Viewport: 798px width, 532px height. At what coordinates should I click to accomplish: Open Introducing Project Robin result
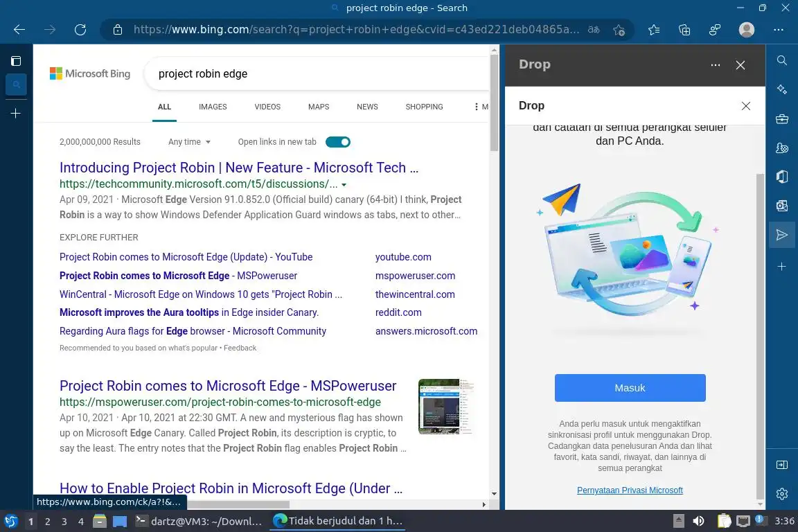click(239, 168)
